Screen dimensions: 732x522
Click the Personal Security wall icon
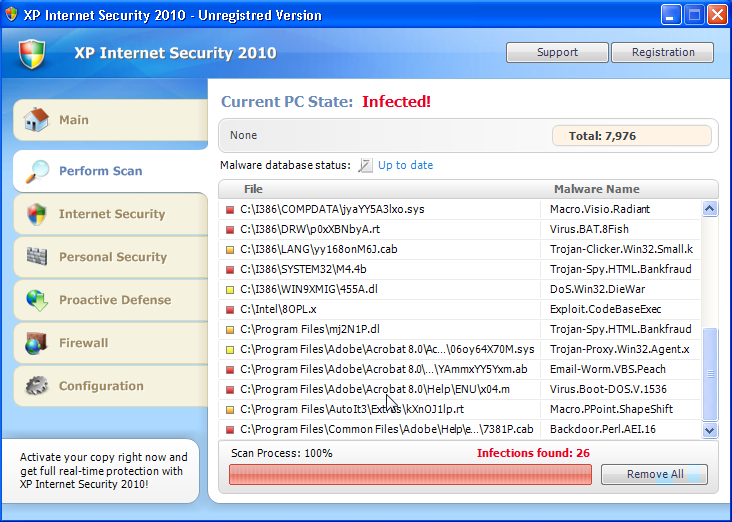(37, 257)
